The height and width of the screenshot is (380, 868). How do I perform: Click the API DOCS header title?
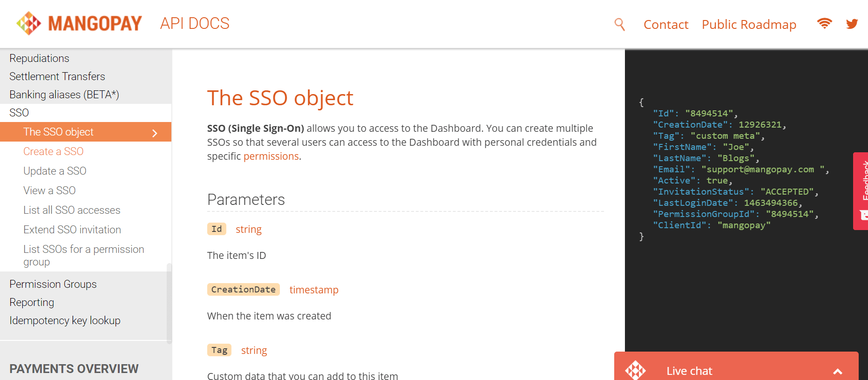click(195, 23)
